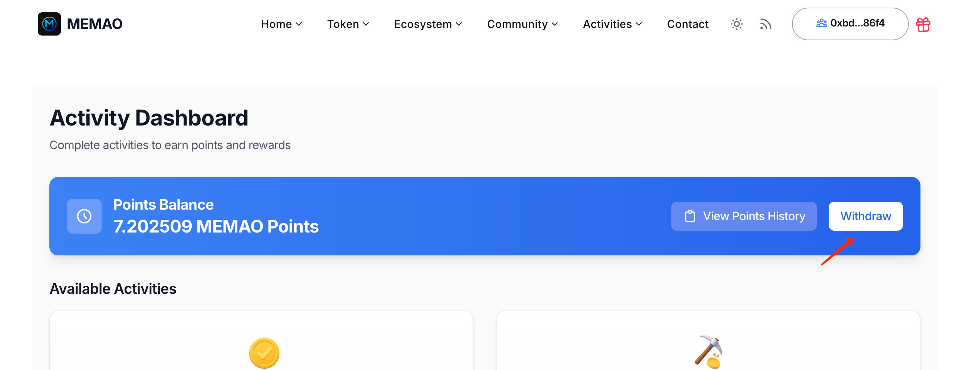Click the MEMAO logo icon
The height and width of the screenshot is (370, 980).
49,24
